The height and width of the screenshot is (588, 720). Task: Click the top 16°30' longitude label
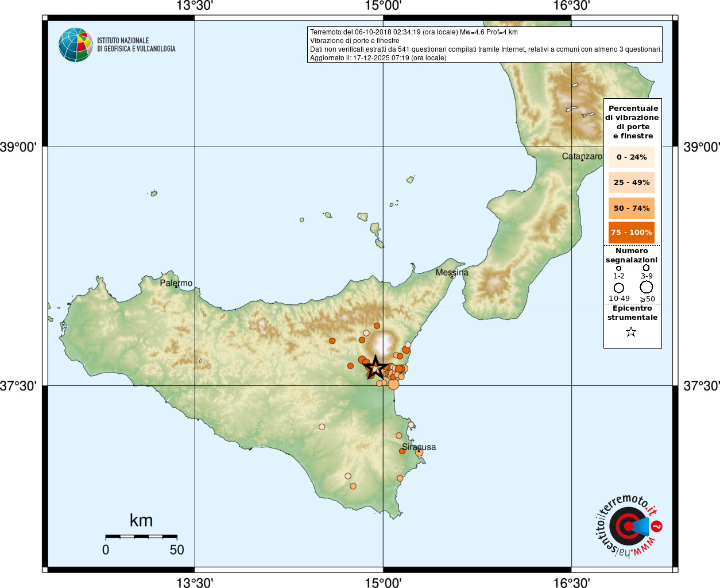[x=571, y=6]
